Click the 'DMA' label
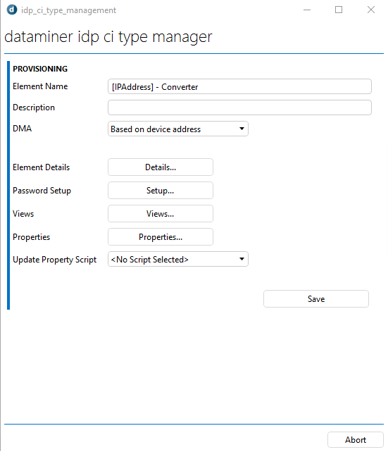387x451 pixels. click(22, 129)
